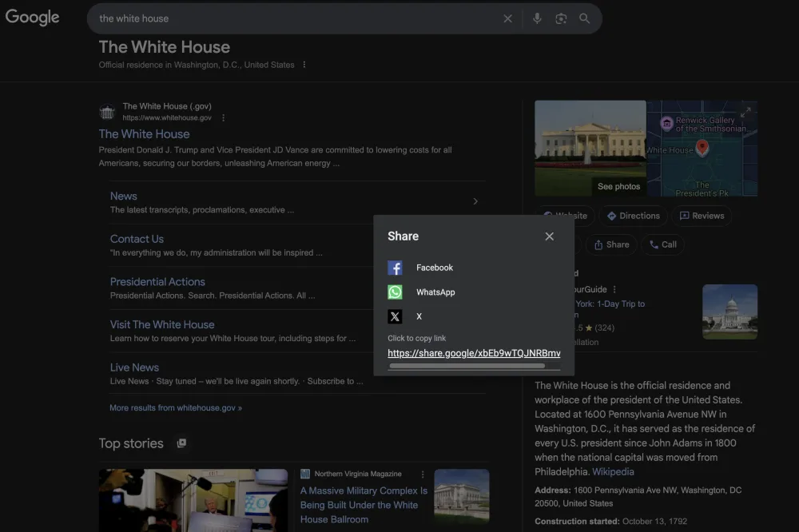Open options beside Official residence subtitle
Viewport: 799px width, 532px height.
304,65
